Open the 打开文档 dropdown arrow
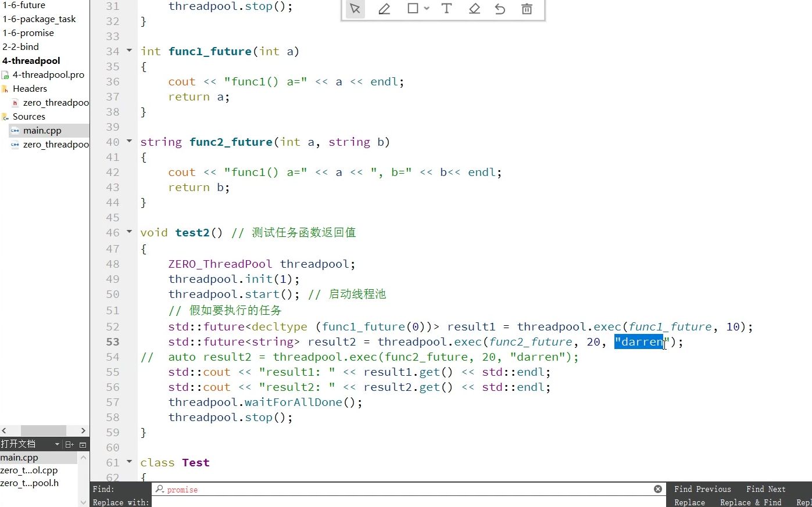Viewport: 812px width, 507px height. click(x=56, y=444)
